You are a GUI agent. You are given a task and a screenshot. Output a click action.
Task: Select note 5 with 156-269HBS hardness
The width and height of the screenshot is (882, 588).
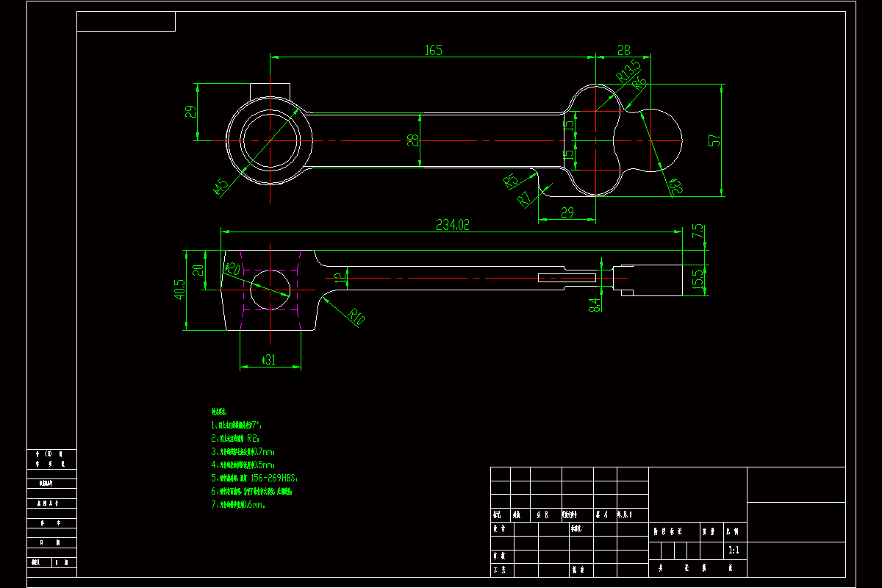[254, 478]
